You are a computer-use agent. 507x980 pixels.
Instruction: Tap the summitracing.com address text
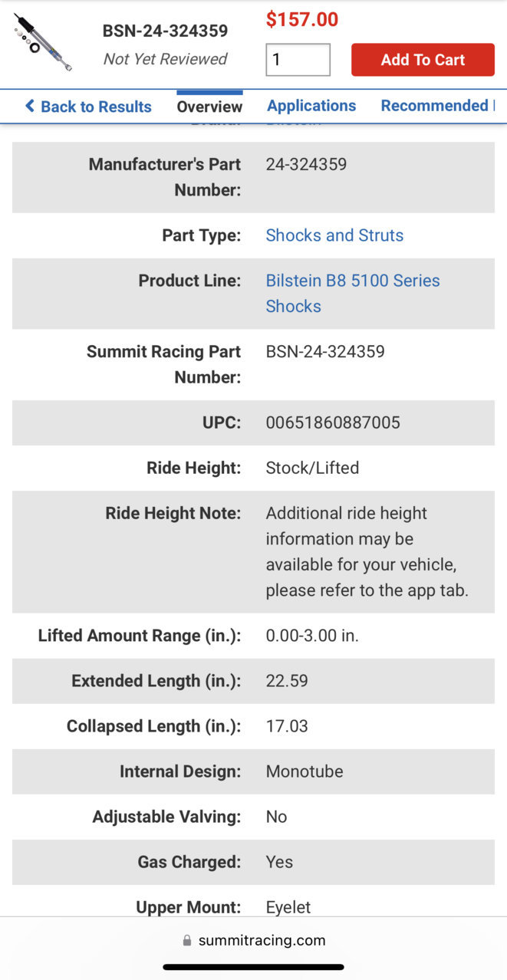click(262, 940)
